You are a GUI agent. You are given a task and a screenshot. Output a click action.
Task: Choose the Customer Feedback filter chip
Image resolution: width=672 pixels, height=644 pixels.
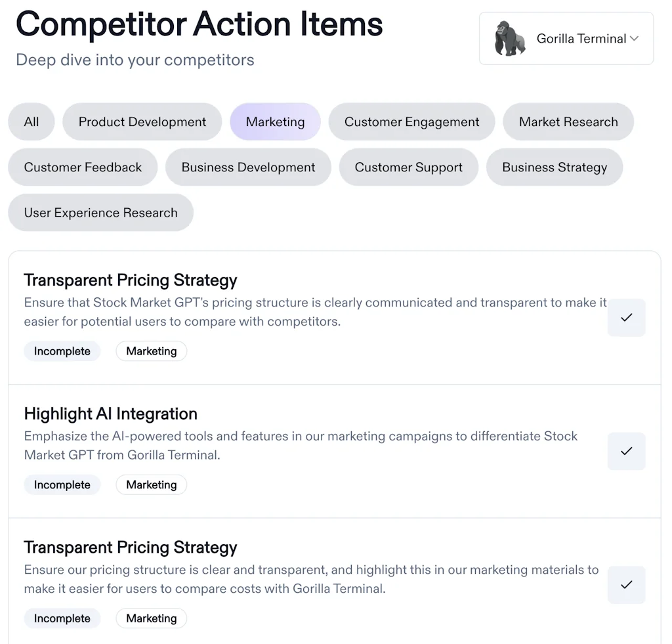pyautogui.click(x=82, y=167)
